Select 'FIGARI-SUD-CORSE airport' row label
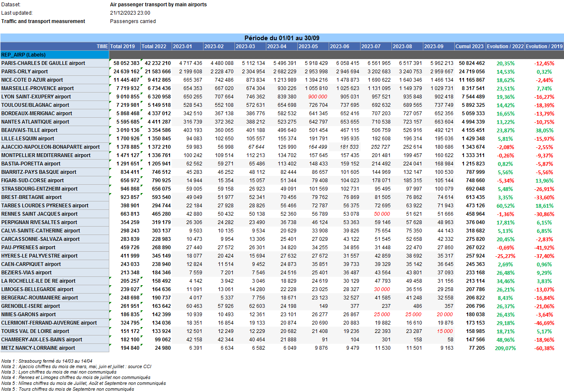 pos(54,181)
